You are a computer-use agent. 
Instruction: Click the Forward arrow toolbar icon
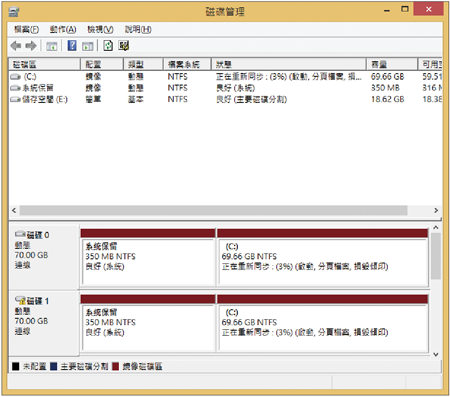coord(31,46)
